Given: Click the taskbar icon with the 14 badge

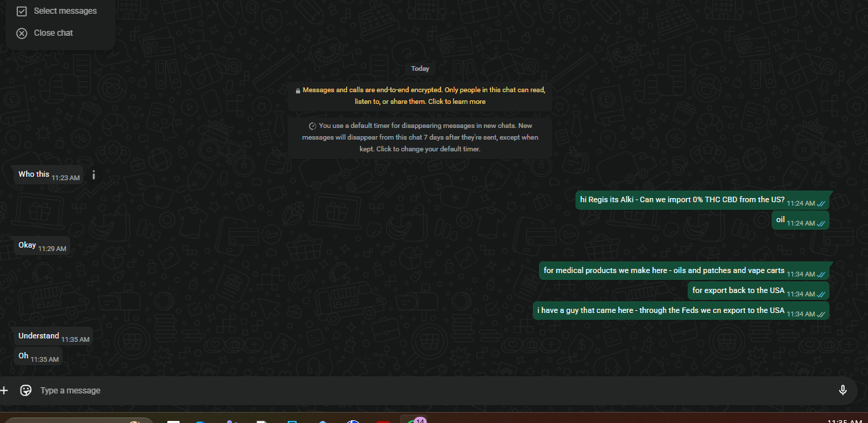Looking at the screenshot, I should 413,420.
